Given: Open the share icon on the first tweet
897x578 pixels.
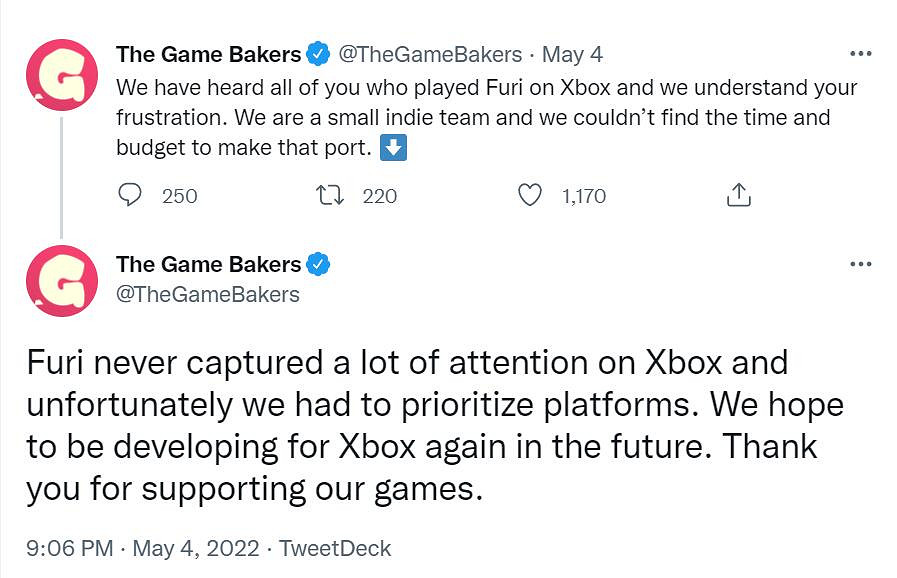Looking at the screenshot, I should tap(738, 195).
